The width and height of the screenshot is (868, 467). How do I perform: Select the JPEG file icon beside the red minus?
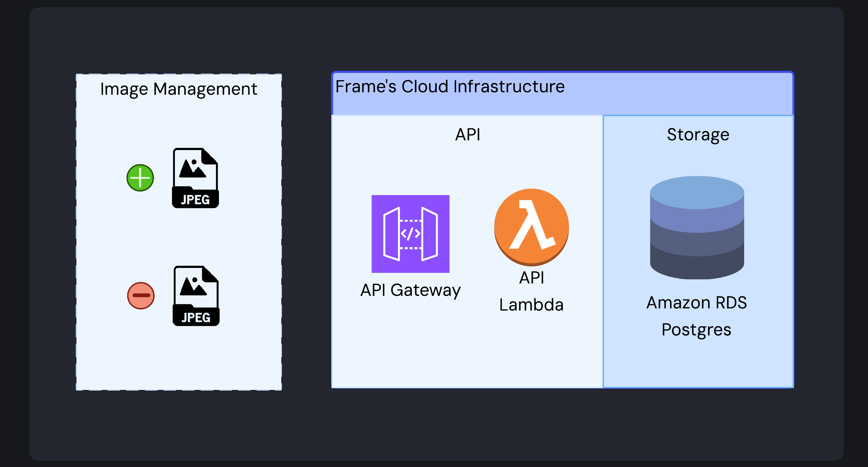[196, 296]
